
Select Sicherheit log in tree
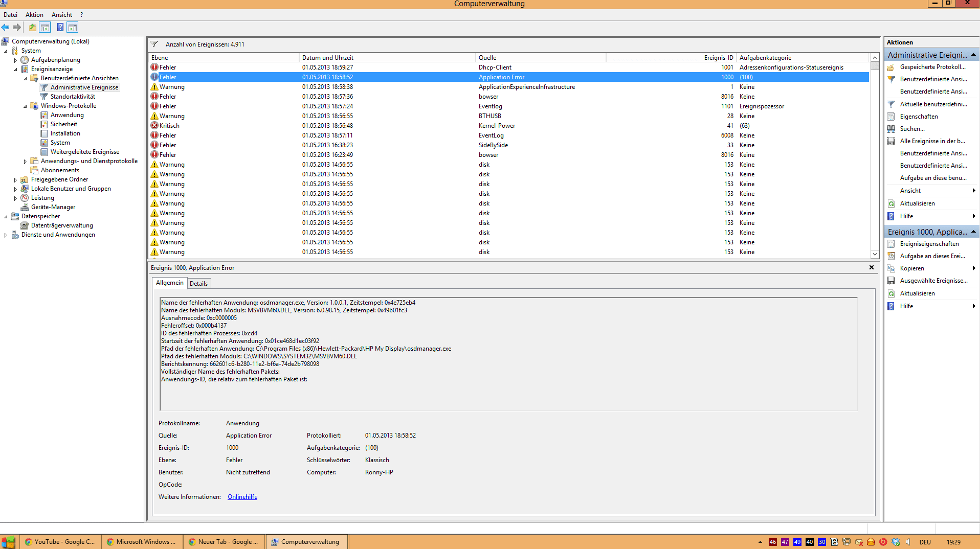click(64, 124)
